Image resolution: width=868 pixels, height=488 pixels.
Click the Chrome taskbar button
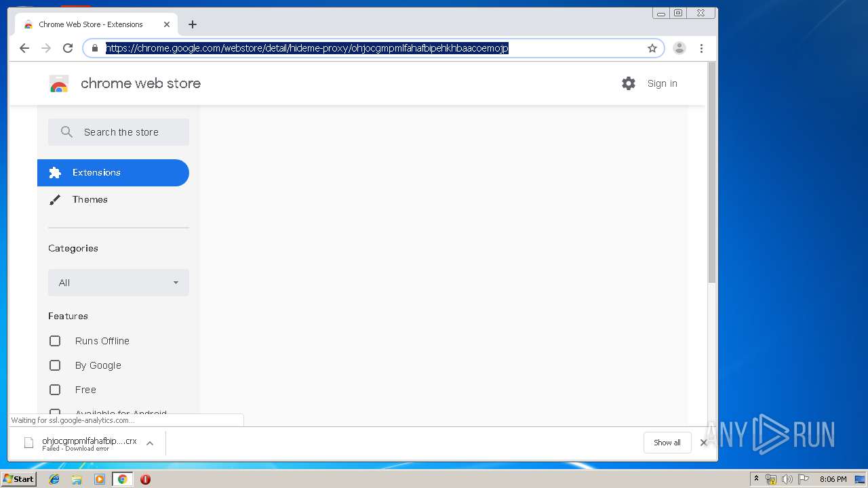tap(122, 479)
